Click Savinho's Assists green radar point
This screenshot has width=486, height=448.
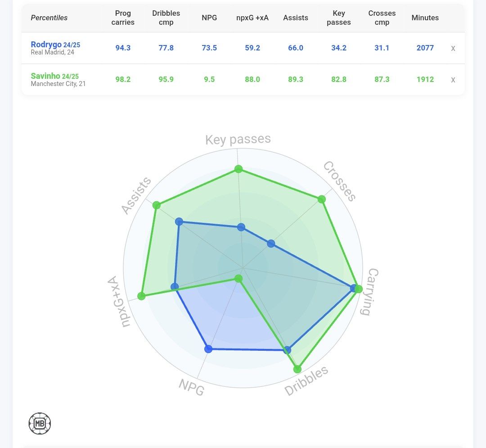coord(157,205)
